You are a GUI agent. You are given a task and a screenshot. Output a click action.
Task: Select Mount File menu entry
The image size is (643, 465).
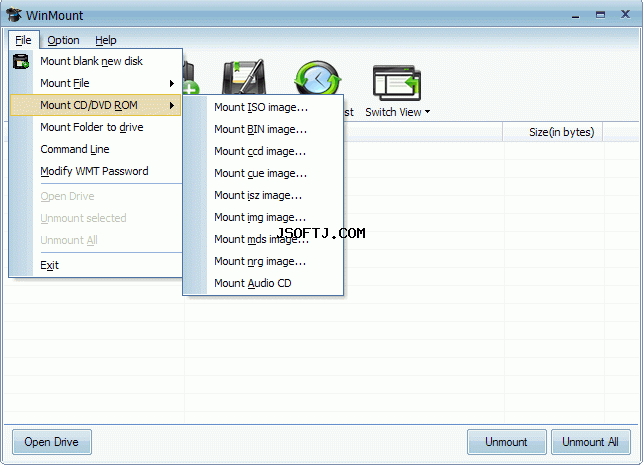tap(95, 83)
